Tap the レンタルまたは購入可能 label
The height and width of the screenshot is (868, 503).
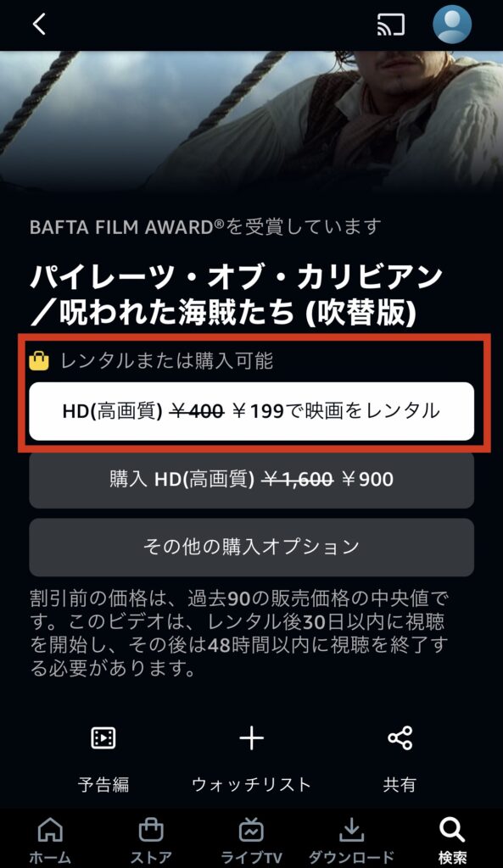(167, 361)
